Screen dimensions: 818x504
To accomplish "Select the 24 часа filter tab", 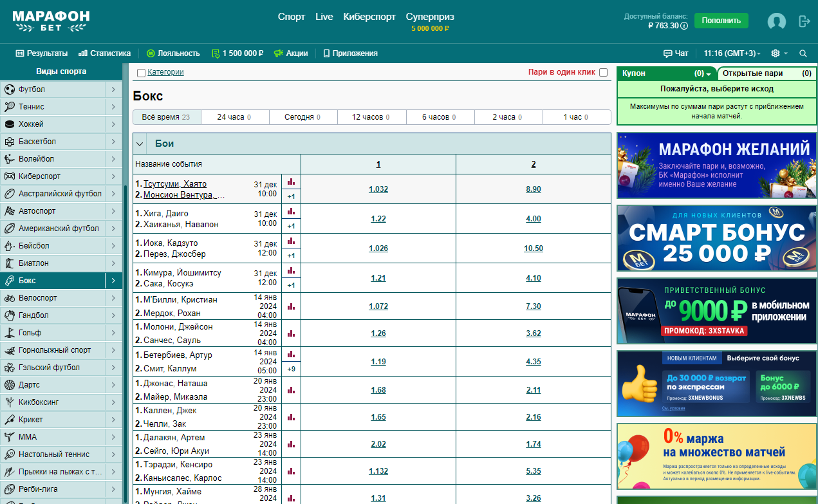I will pyautogui.click(x=234, y=117).
